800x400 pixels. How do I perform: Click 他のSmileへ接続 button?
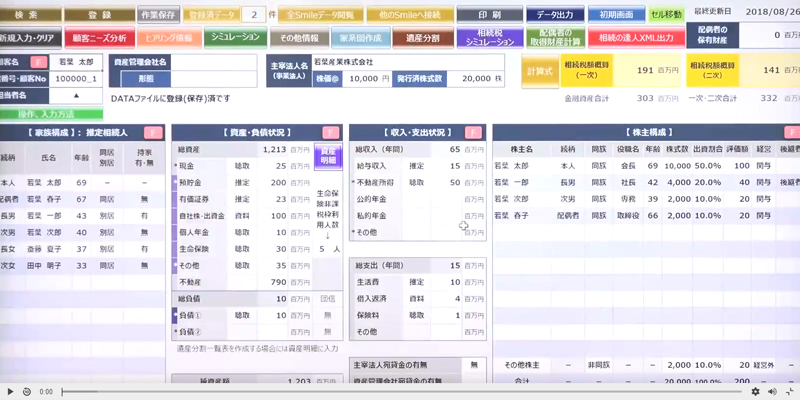pos(410,15)
